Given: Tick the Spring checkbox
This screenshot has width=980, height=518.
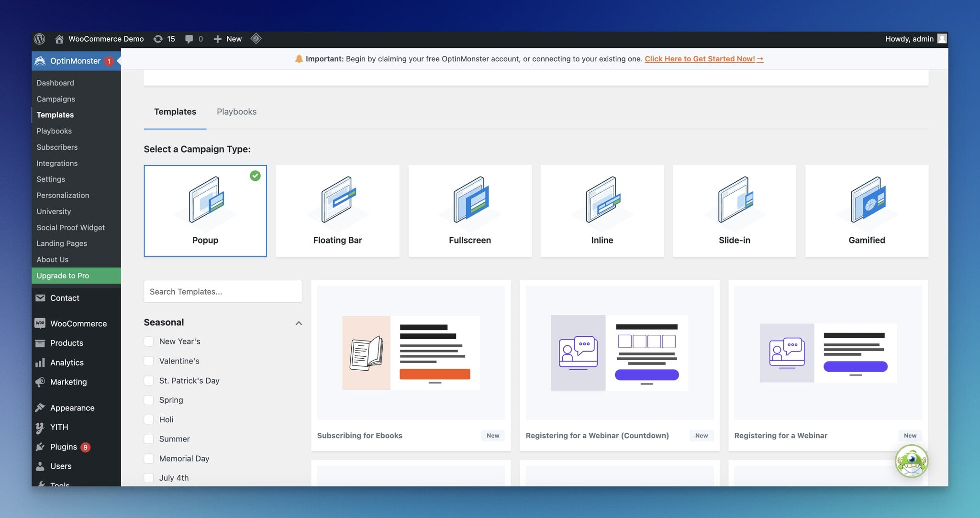Looking at the screenshot, I should coord(149,400).
